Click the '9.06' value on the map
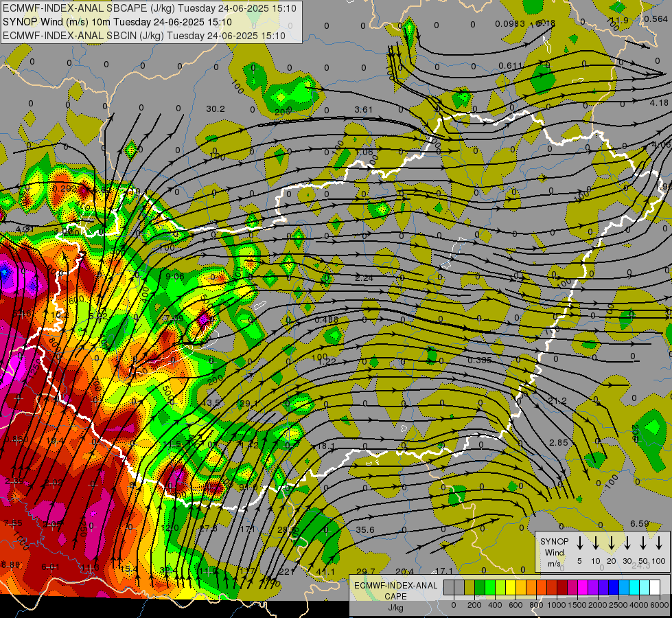Screen dimensions: 672x618 click(x=175, y=276)
